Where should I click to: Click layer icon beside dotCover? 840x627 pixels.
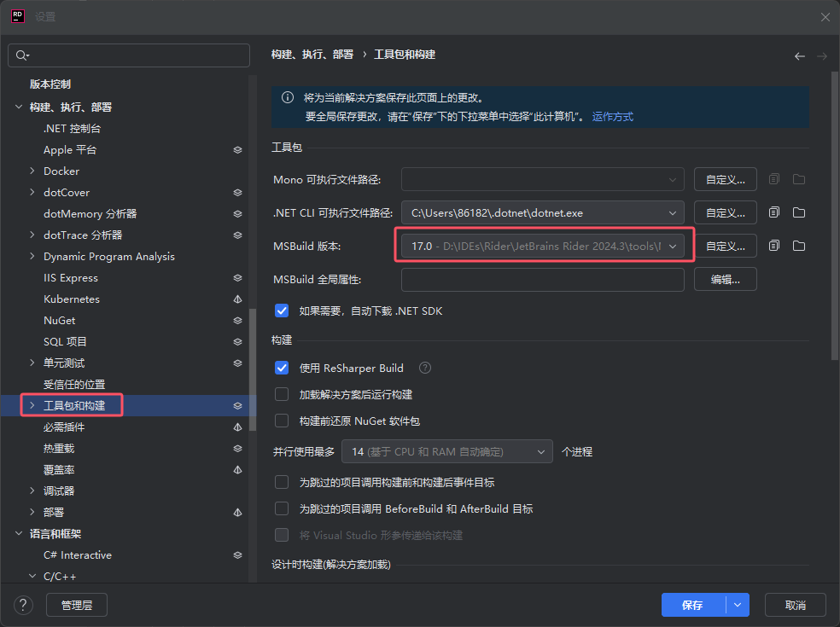[237, 192]
